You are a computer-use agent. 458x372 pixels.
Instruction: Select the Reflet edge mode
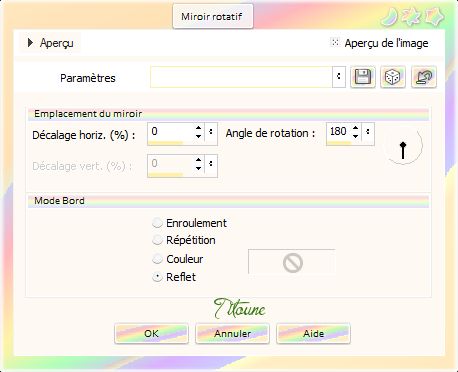click(x=157, y=277)
